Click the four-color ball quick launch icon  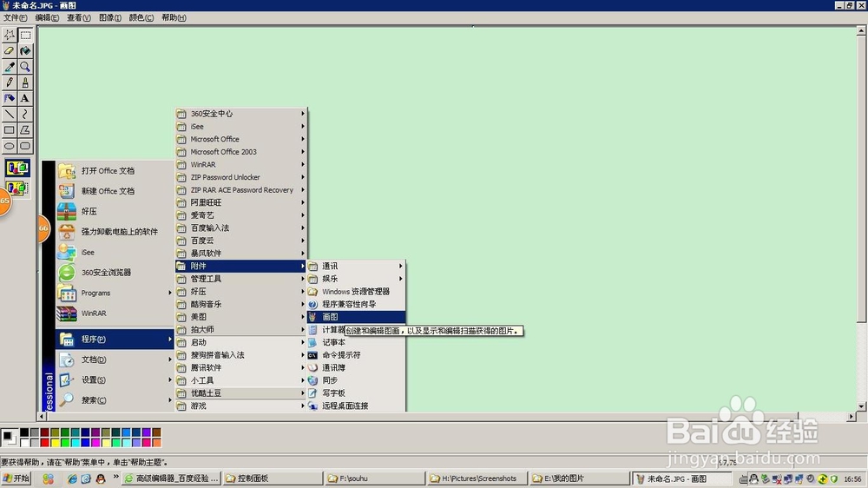tap(49, 478)
